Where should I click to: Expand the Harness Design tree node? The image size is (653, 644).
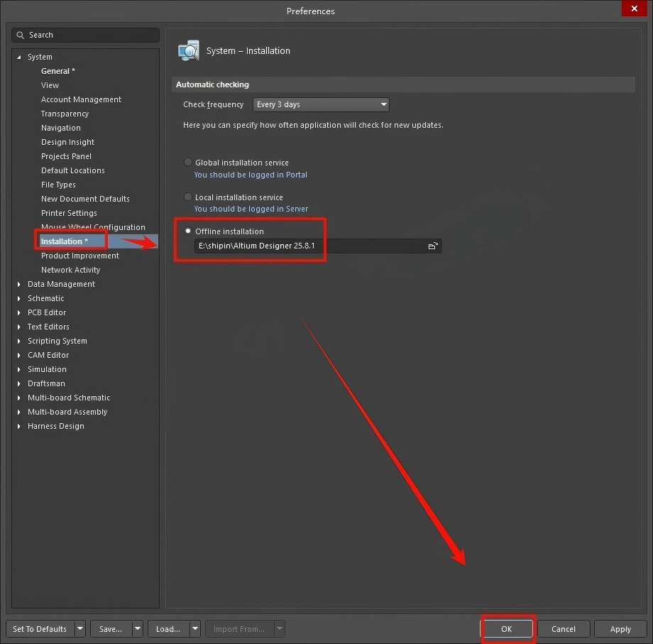(x=18, y=426)
